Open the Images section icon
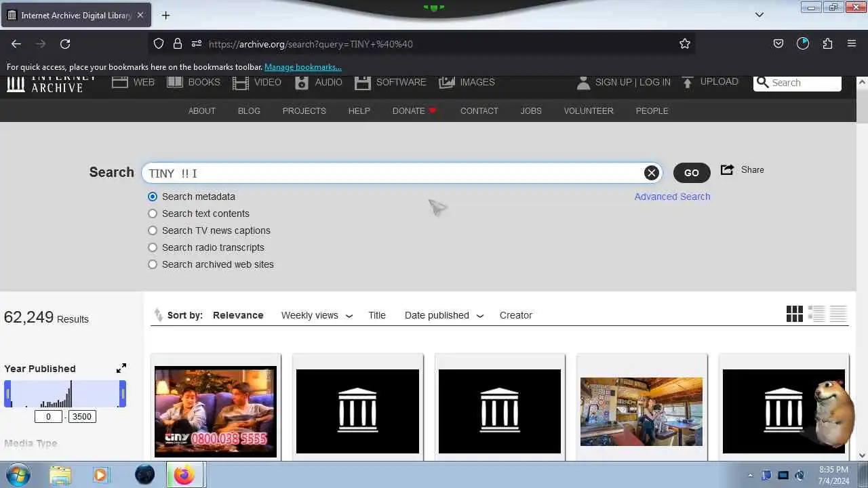 (447, 82)
